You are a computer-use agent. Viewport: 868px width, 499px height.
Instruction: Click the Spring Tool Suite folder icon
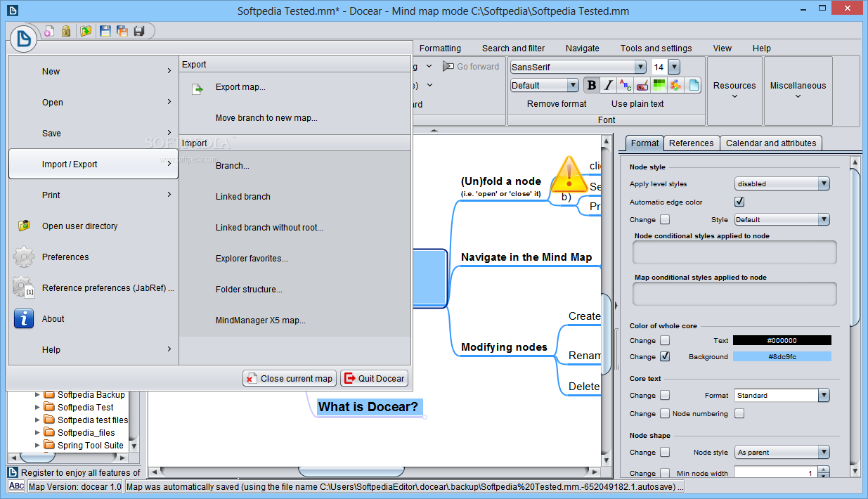pyautogui.click(x=49, y=445)
